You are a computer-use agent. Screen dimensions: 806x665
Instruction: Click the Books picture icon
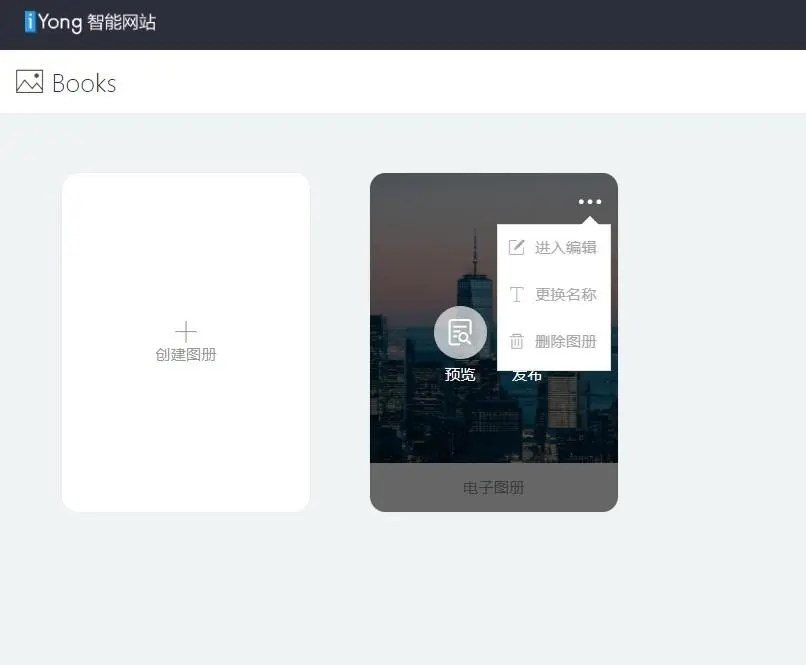[29, 82]
